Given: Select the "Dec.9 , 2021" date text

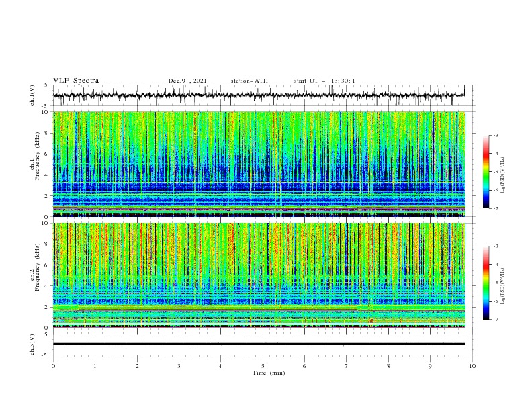Looking at the screenshot, I should 187,81.
